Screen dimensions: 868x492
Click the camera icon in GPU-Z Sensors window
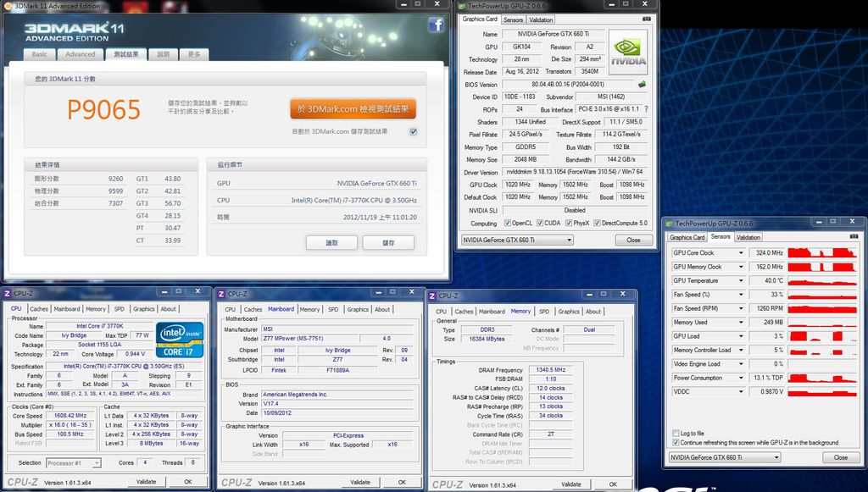click(854, 236)
